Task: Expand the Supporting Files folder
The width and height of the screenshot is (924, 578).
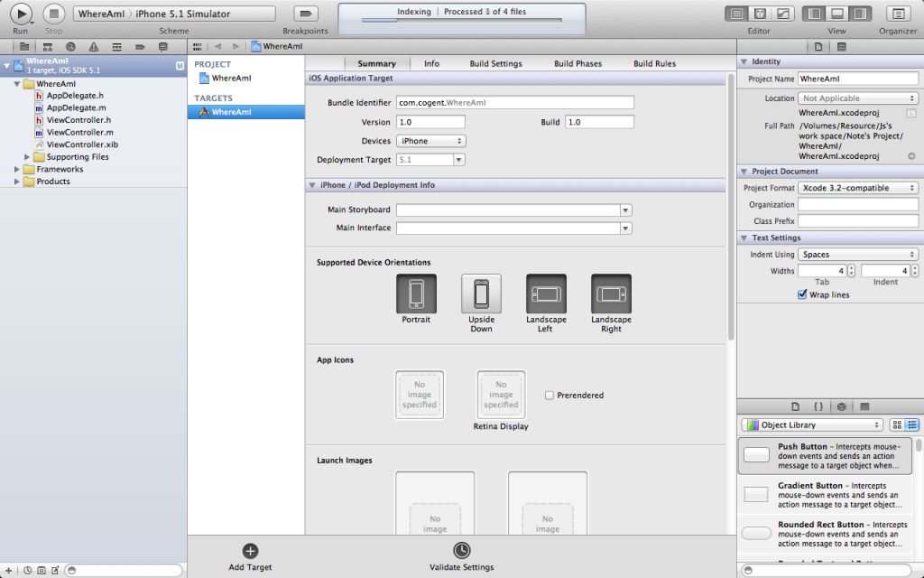Action: tap(27, 157)
